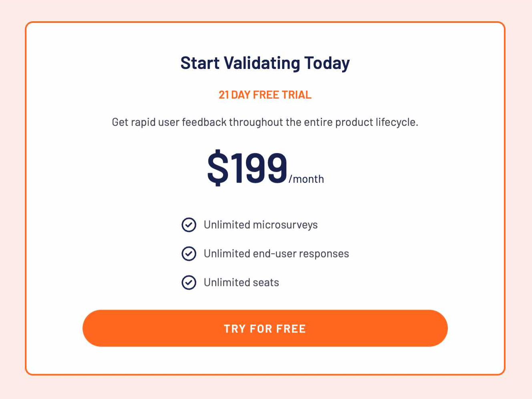Image resolution: width=532 pixels, height=399 pixels.
Task: Select the Start Validating Today heading
Action: pyautogui.click(x=265, y=63)
